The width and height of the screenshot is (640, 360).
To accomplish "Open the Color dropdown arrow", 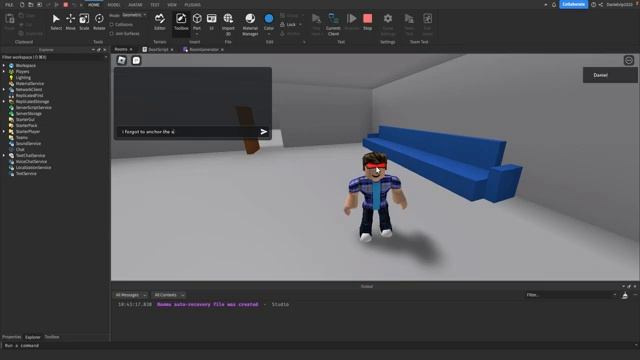I will pos(269,34).
